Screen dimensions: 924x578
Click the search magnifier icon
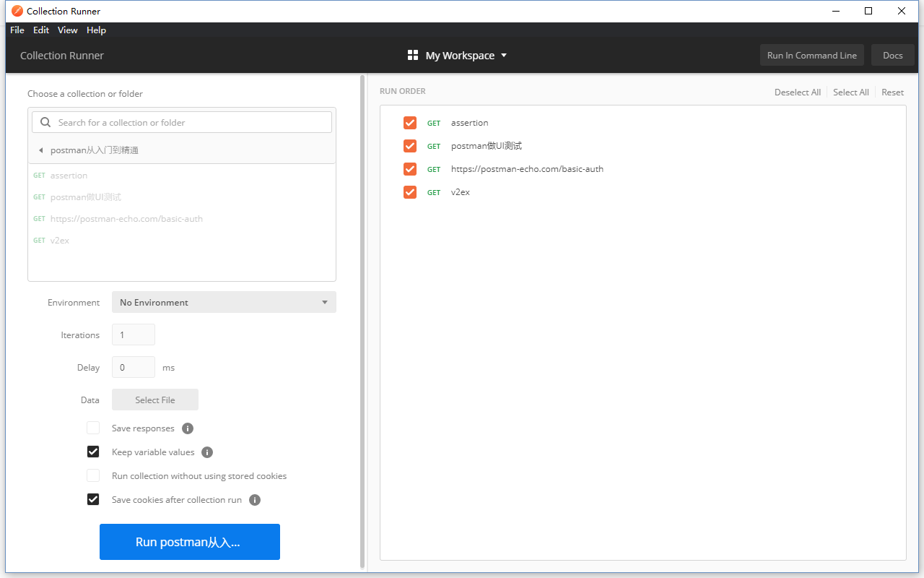tap(46, 123)
